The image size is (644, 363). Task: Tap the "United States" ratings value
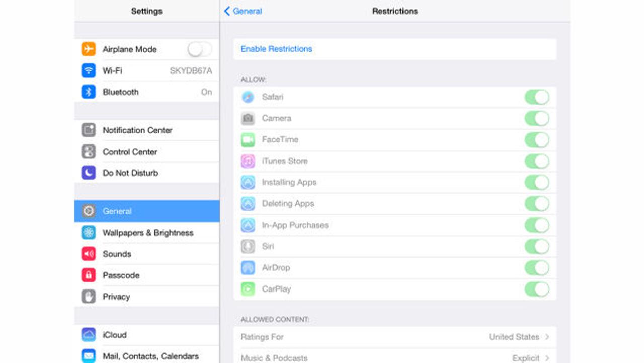point(514,337)
